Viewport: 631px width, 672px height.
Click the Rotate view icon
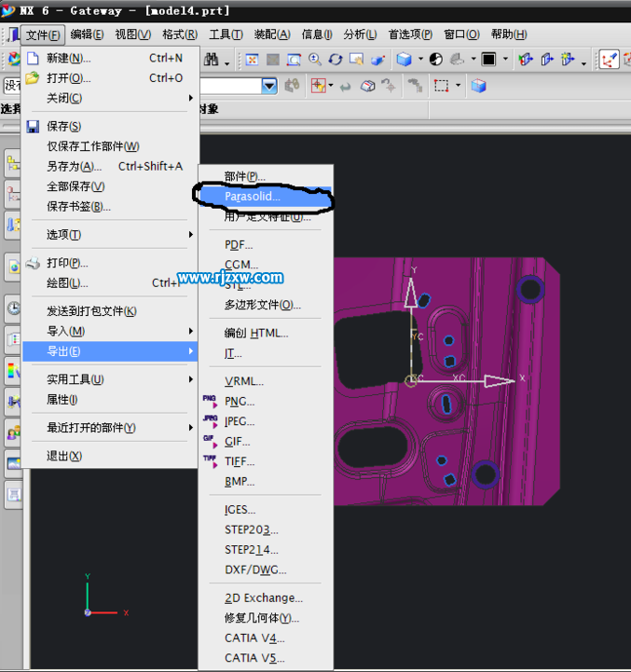tap(336, 60)
